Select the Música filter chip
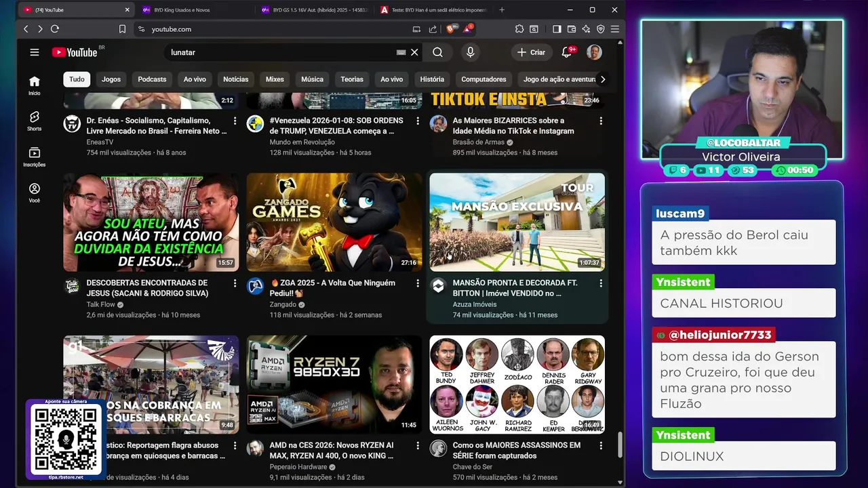 tap(312, 79)
